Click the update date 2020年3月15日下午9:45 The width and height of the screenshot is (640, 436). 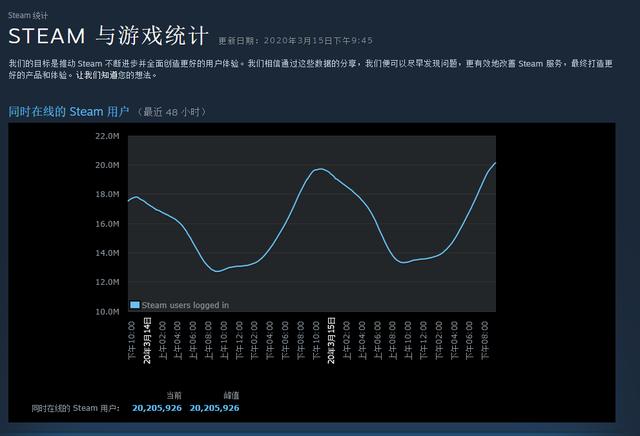[318, 41]
